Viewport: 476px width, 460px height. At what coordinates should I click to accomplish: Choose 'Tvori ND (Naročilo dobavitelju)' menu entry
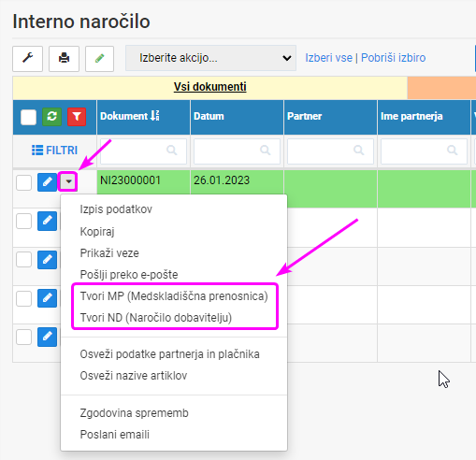156,318
